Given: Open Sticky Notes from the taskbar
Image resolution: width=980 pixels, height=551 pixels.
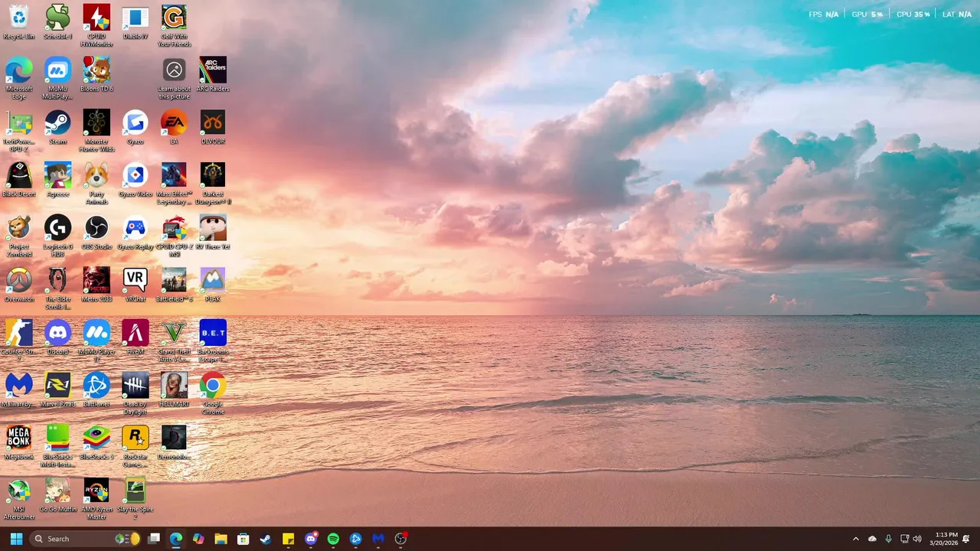Looking at the screenshot, I should click(288, 539).
